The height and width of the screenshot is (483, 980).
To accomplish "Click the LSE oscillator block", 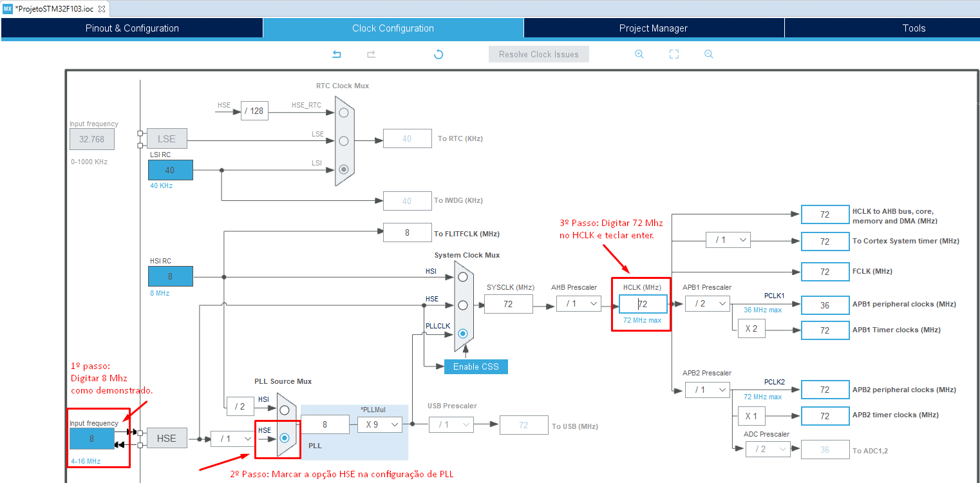I will click(x=167, y=138).
